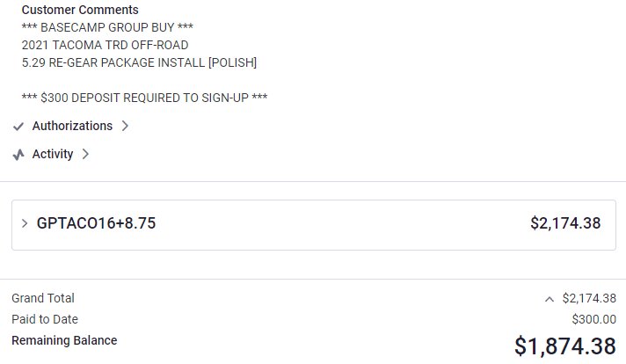Click the Grand Total amount $2,174.38

(589, 298)
